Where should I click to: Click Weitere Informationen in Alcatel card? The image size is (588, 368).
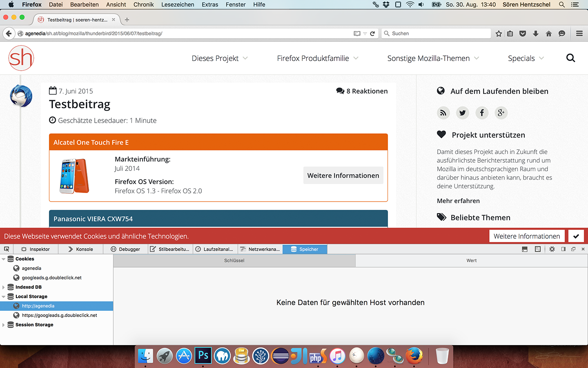(343, 175)
